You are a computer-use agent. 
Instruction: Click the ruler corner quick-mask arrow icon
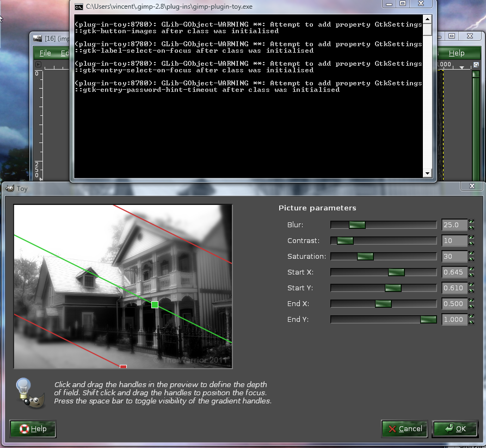[39, 64]
